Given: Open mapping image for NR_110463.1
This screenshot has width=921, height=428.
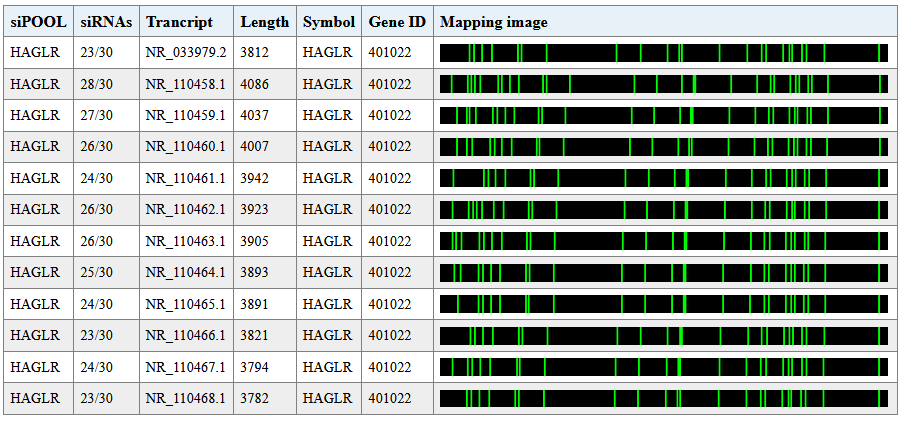Looking at the screenshot, I should pos(664,241).
